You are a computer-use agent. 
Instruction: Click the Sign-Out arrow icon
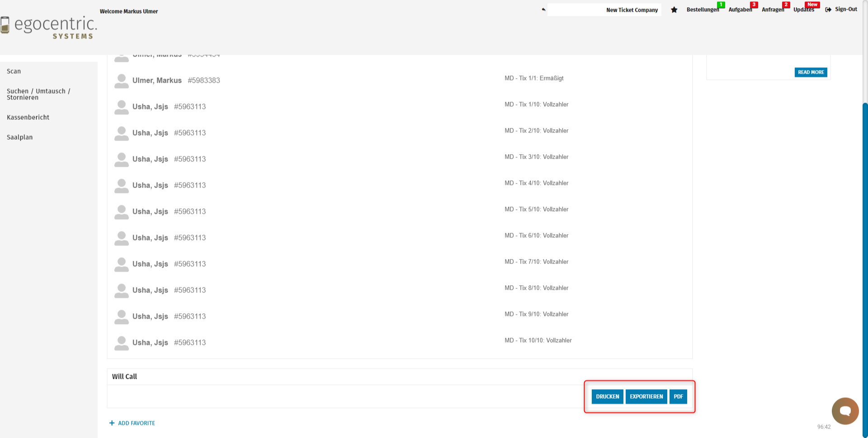[x=828, y=9]
